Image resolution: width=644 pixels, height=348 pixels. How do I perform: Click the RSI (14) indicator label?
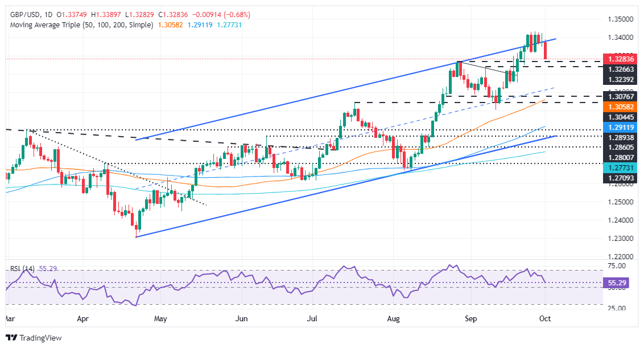(22, 269)
